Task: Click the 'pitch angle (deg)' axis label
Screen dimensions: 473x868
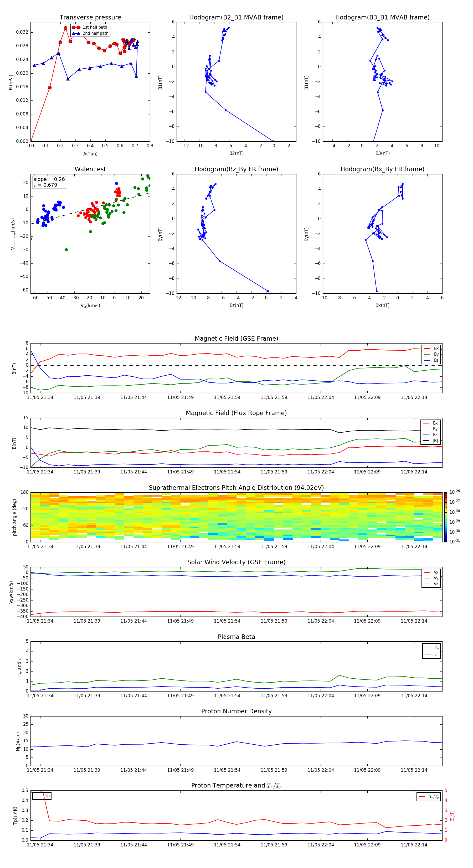Action: tap(14, 517)
